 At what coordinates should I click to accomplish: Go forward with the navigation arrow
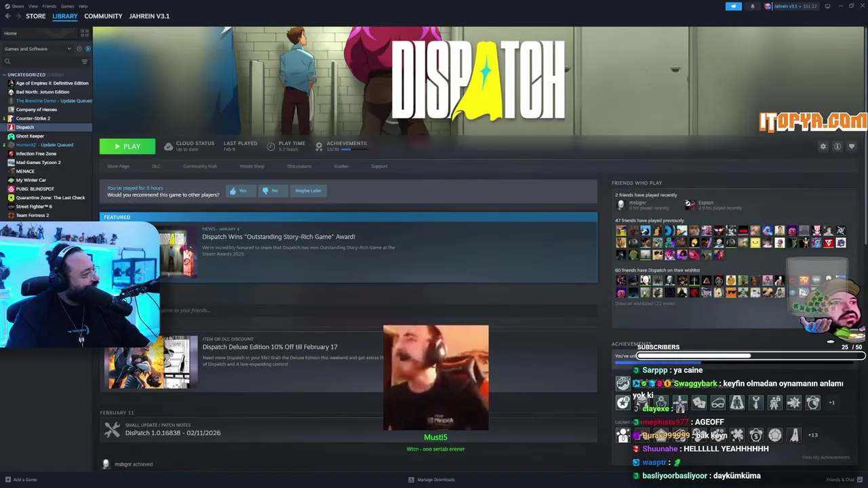pos(18,16)
